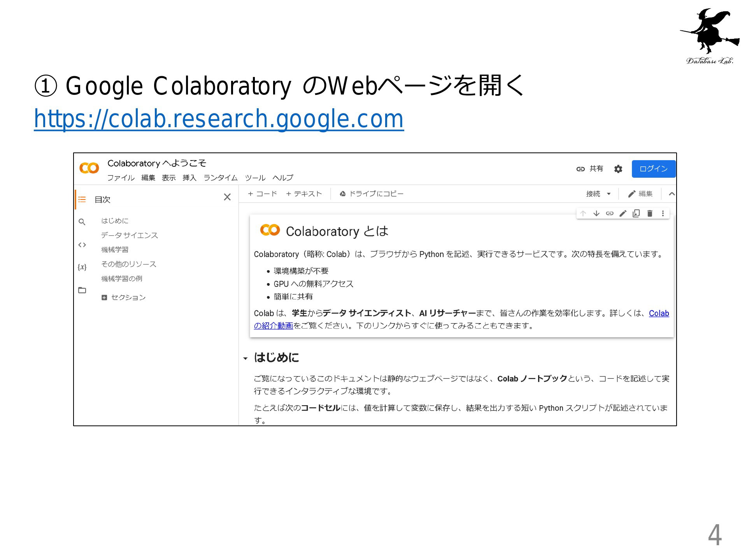
Task: Collapse header with chevron-up arrow
Action: point(672,194)
